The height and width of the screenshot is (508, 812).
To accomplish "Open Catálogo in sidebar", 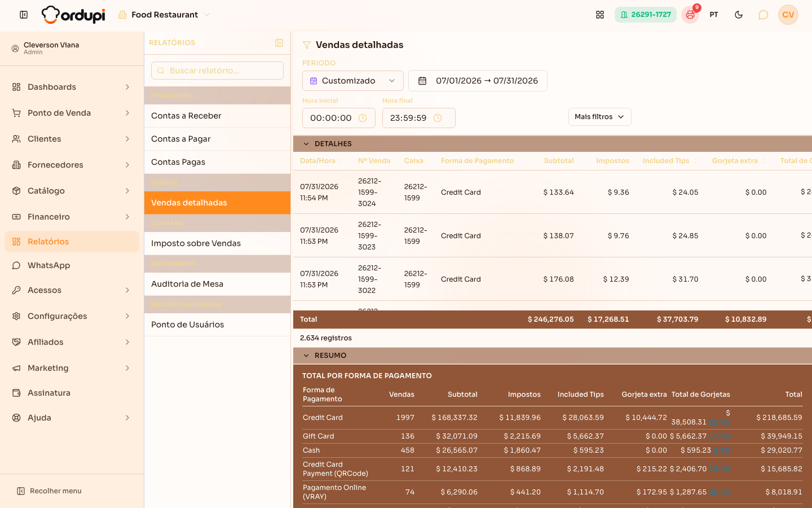I will coord(72,191).
